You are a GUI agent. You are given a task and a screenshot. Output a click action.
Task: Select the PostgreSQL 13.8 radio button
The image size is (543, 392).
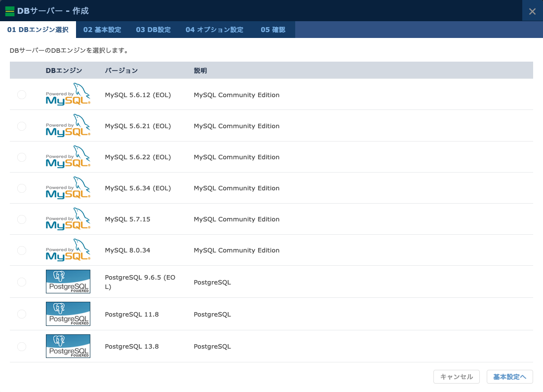tap(22, 347)
